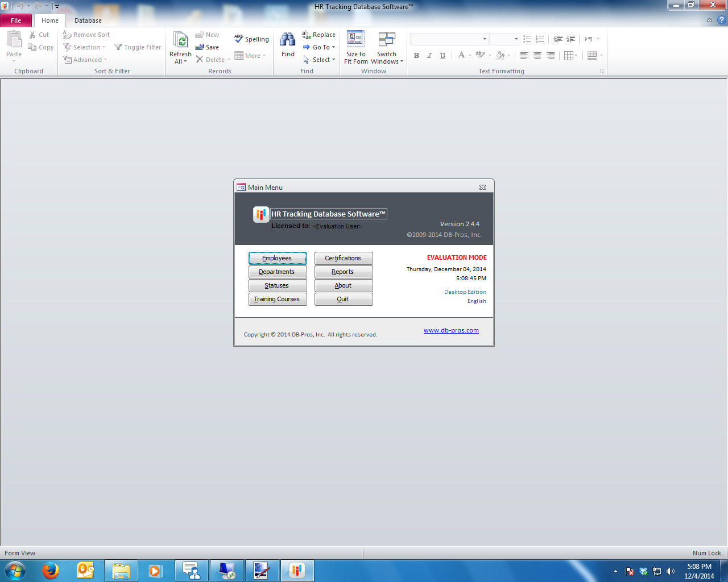728x582 pixels.
Task: Open the Quick Access Toolbar customize dropdown
Action: pyautogui.click(x=57, y=7)
